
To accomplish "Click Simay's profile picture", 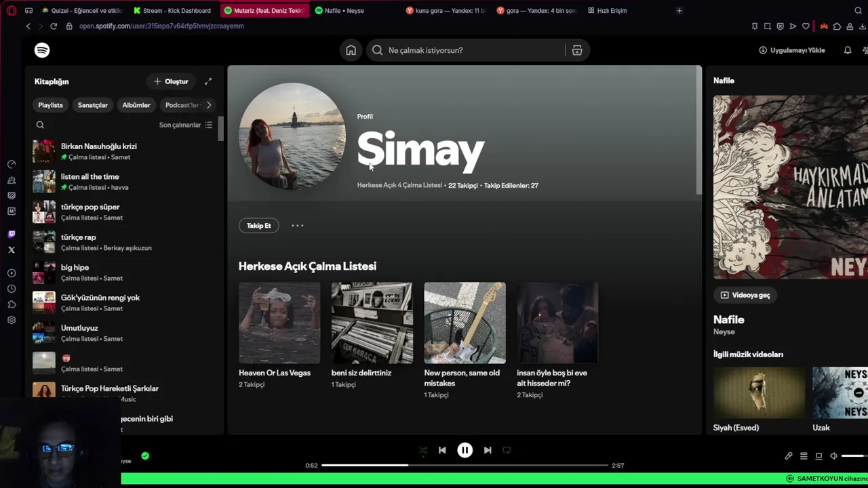I will pyautogui.click(x=292, y=136).
